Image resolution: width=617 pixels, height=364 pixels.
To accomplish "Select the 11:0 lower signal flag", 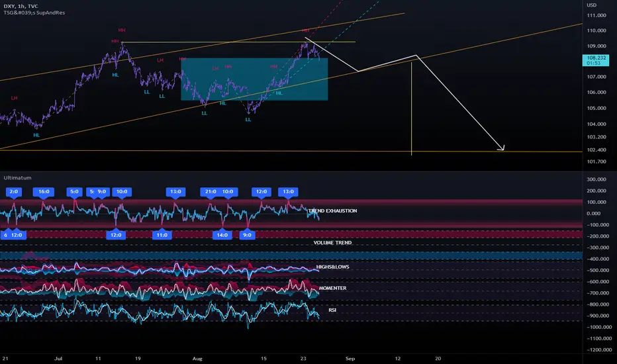I will 162,235.
